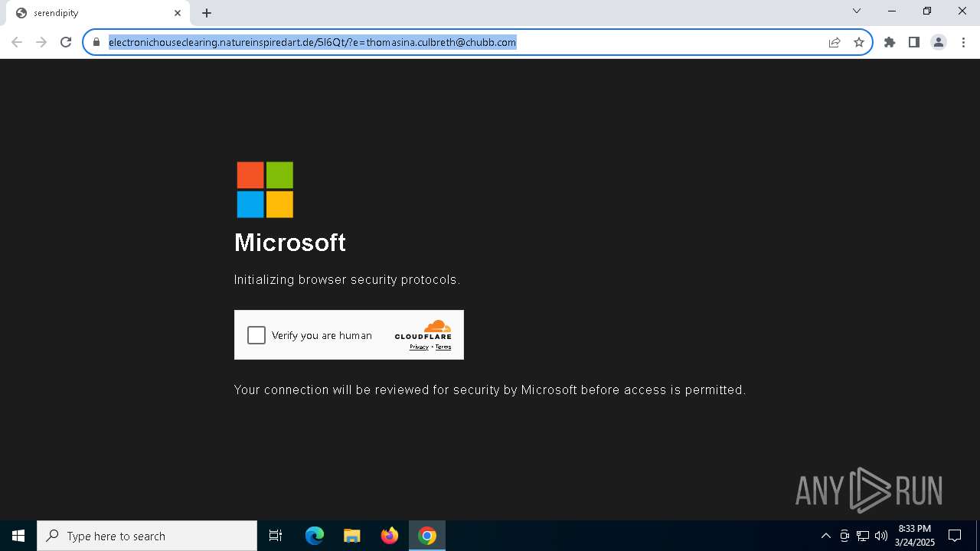Click the Cloudflare logo in the widget
Screen dimensions: 980x551
tap(423, 330)
